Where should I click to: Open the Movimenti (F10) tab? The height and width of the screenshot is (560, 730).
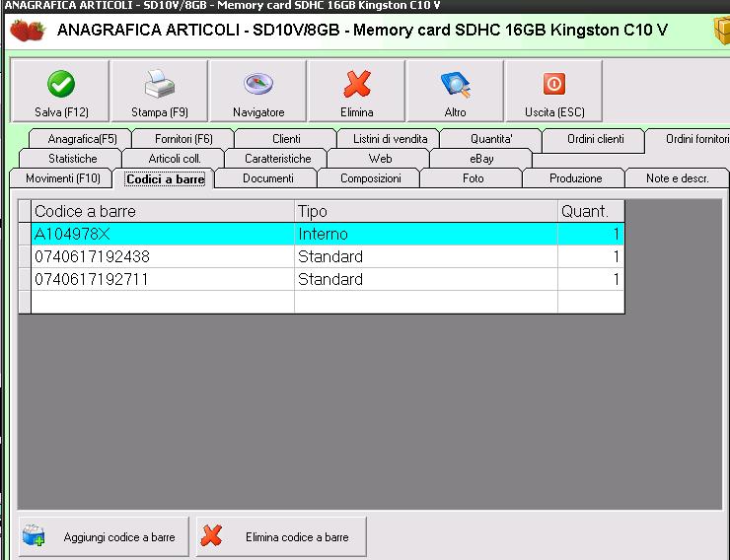tap(61, 178)
